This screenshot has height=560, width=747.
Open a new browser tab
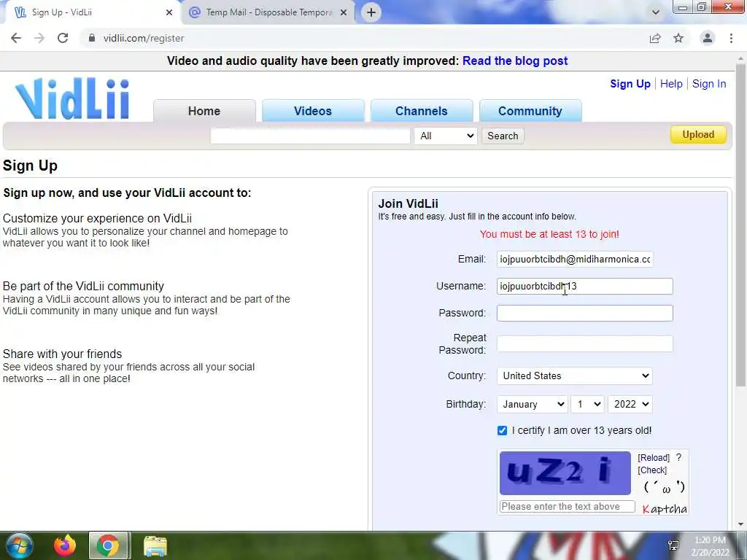click(371, 12)
